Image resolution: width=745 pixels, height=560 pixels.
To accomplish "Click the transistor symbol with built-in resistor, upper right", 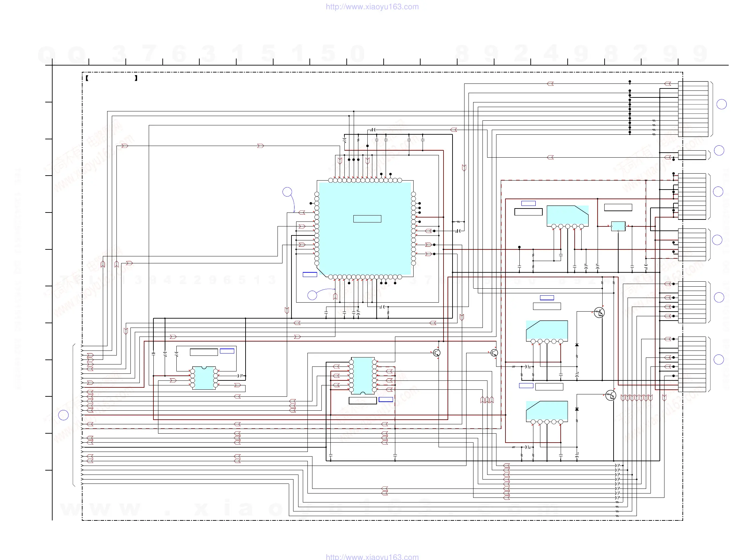I will tap(599, 313).
